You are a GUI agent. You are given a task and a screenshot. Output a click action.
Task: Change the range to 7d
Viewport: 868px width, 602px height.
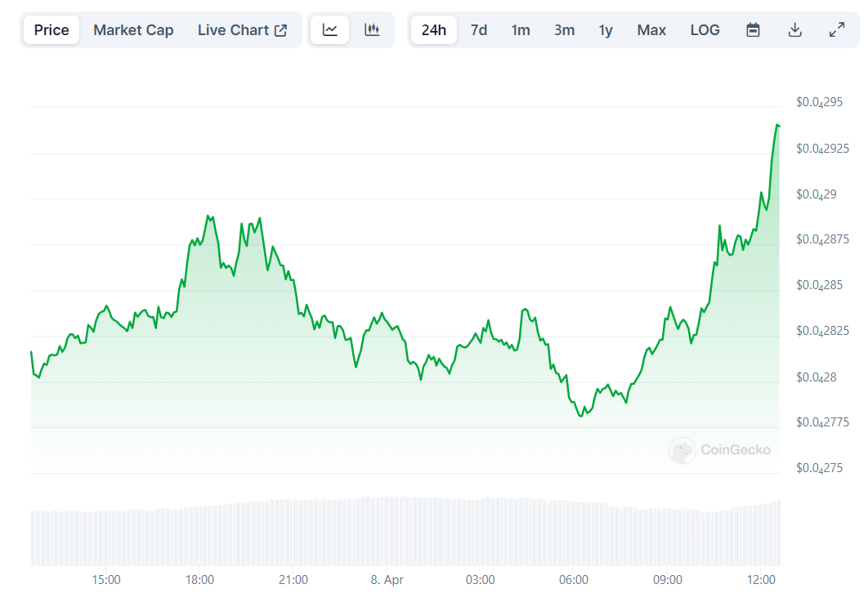[479, 30]
